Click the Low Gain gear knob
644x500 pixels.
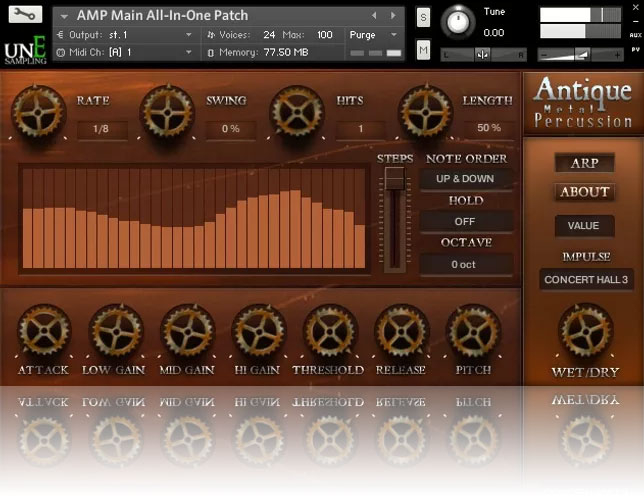[116, 330]
